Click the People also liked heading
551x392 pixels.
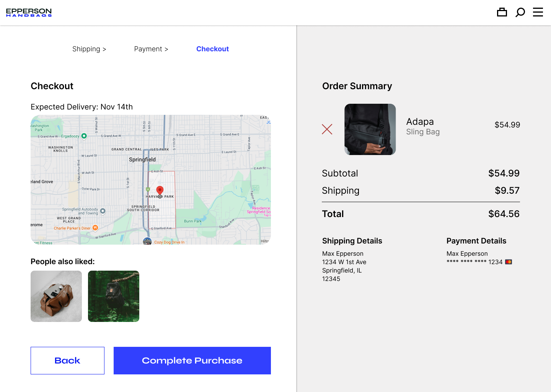click(63, 261)
